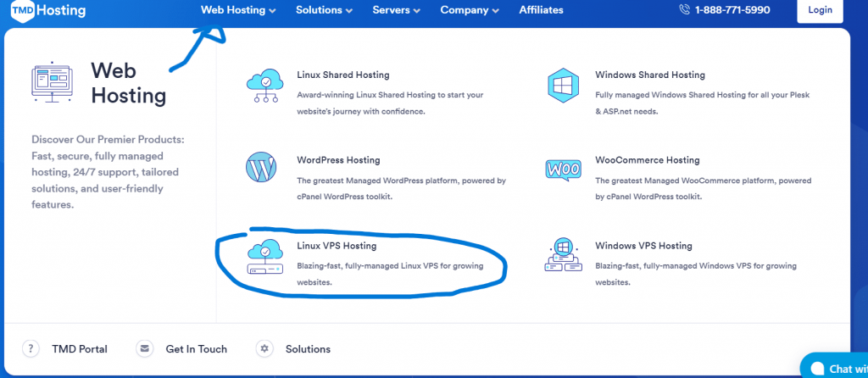Click the Windows Shared Hosting icon
Viewport: 868px width, 378px height.
tap(564, 86)
